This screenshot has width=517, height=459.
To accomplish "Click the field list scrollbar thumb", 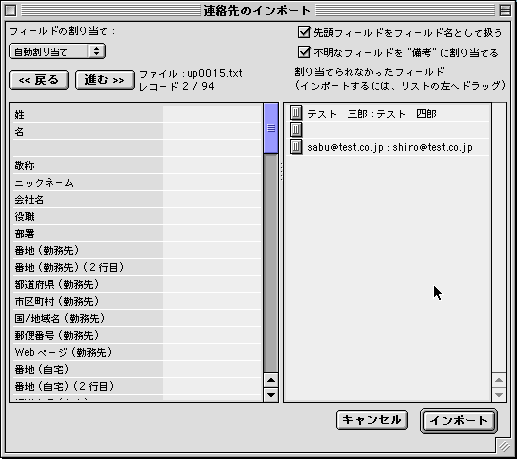I will point(271,128).
